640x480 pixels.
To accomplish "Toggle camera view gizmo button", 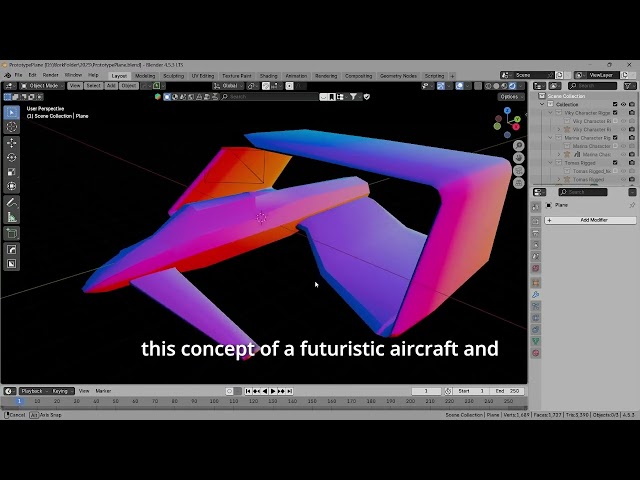I will tap(519, 171).
